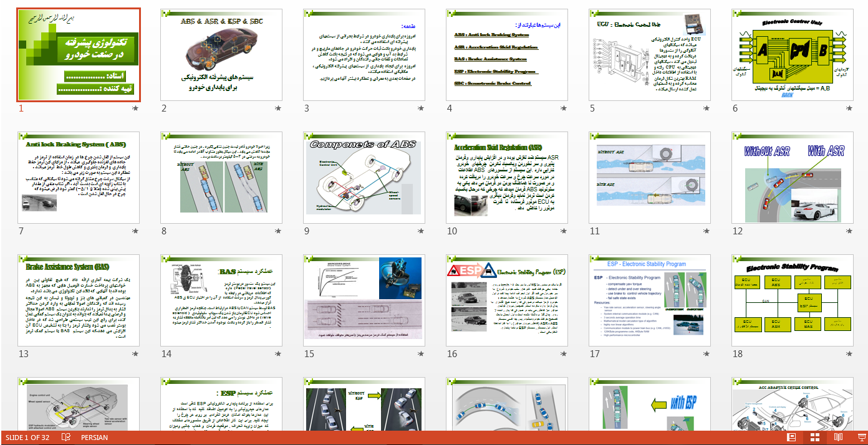Switch to Normal view from status bar
This screenshot has width=868, height=445.
(x=791, y=438)
